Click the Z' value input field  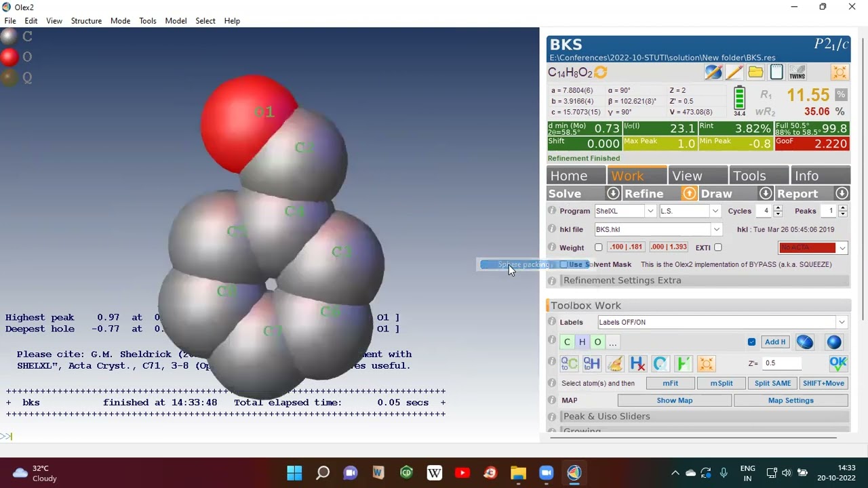[x=782, y=363]
